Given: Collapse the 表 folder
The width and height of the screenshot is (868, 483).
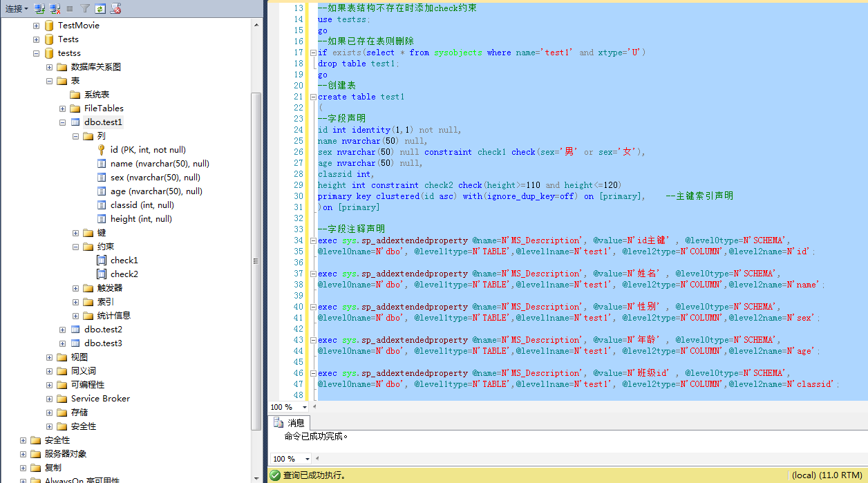Looking at the screenshot, I should (50, 81).
